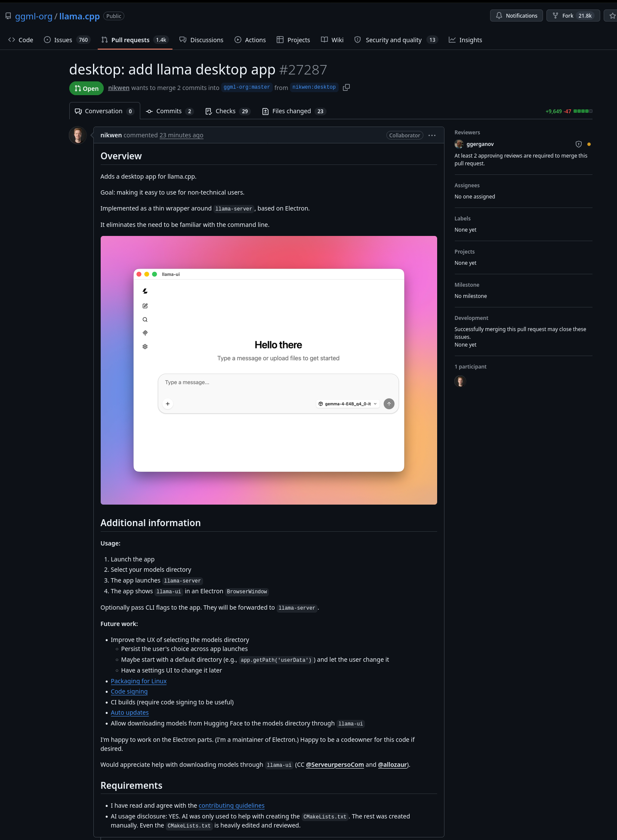
Task: Click the 23 minutes ago timestamp
Action: pos(182,135)
